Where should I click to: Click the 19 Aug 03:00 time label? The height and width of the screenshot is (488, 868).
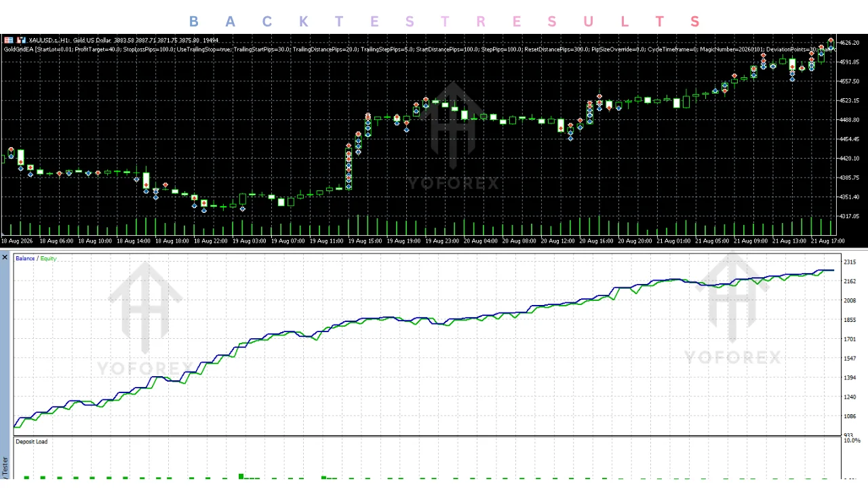point(250,241)
